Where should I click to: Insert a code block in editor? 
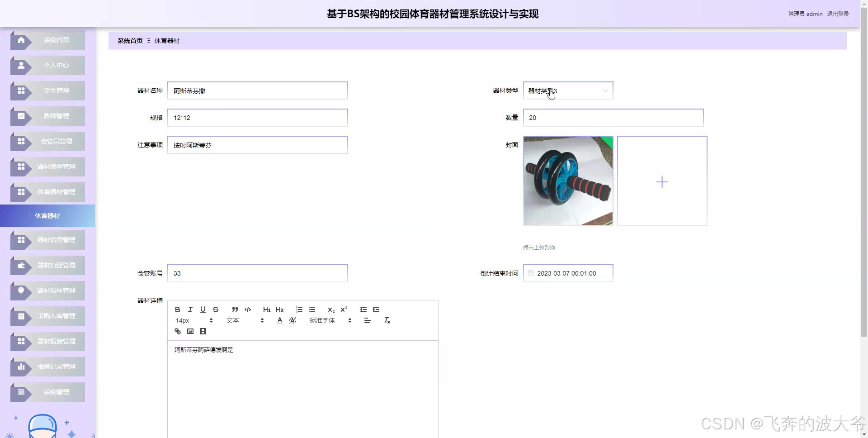pyautogui.click(x=248, y=309)
